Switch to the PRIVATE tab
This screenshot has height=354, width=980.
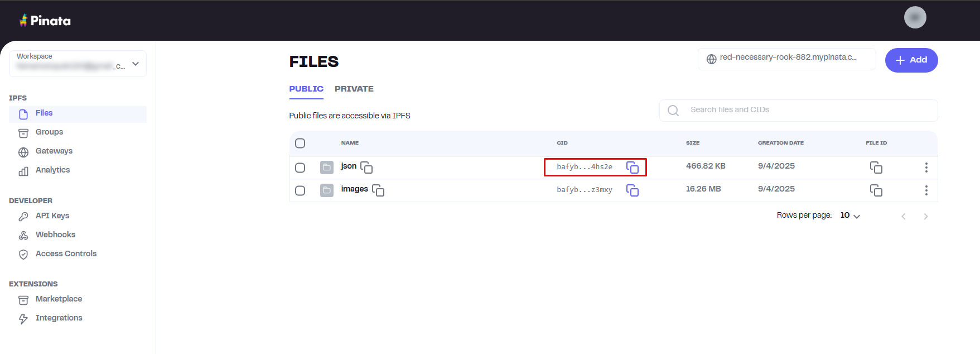click(354, 88)
